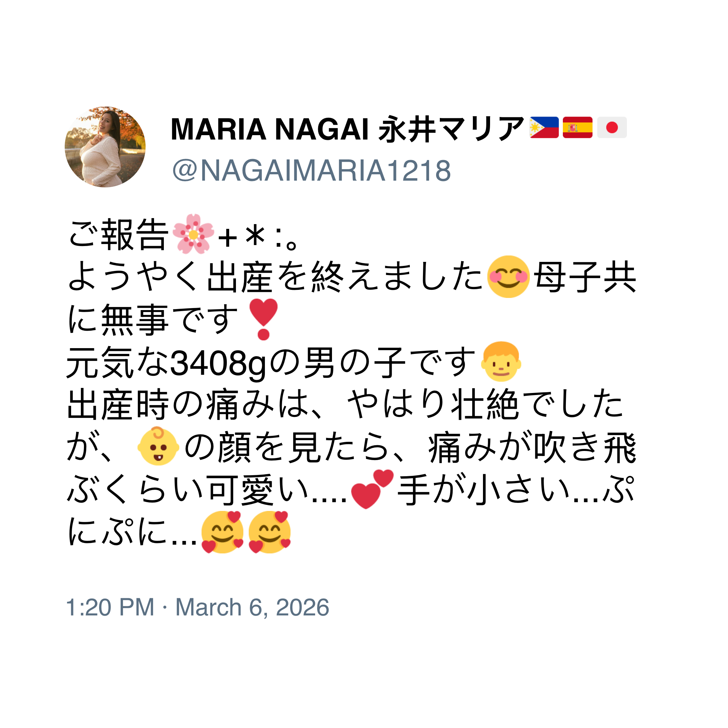Click the Philippines flag emoji
The image size is (728, 728).
(544, 127)
